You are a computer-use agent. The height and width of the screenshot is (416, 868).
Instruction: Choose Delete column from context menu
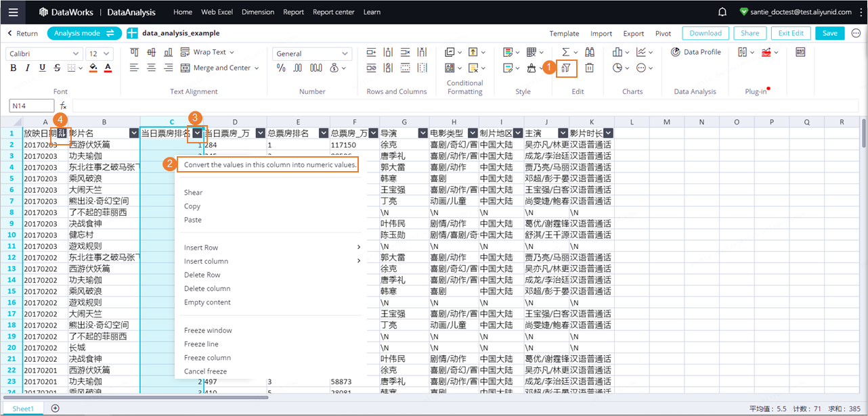(207, 289)
